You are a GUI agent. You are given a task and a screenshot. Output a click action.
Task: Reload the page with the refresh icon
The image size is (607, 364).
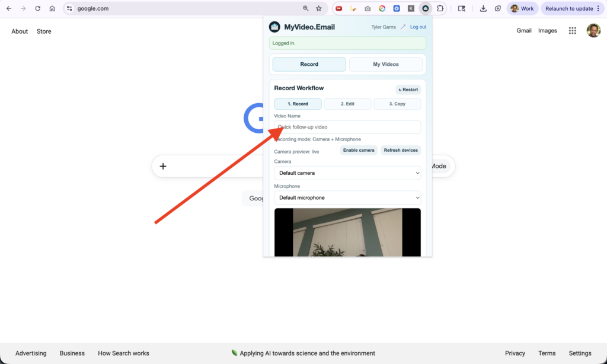point(38,9)
